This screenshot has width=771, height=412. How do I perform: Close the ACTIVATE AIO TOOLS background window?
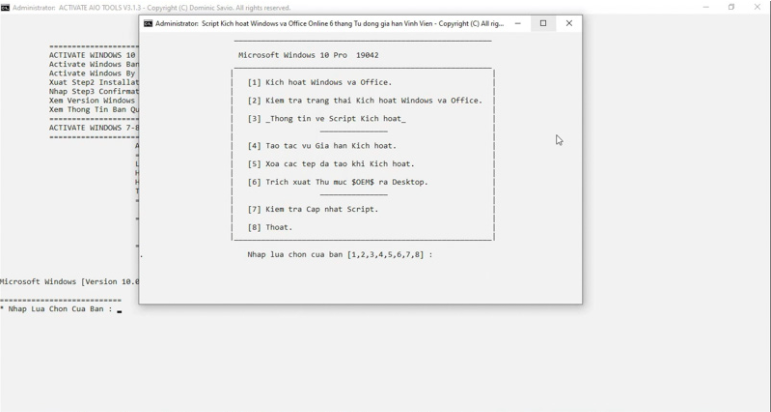point(757,7)
